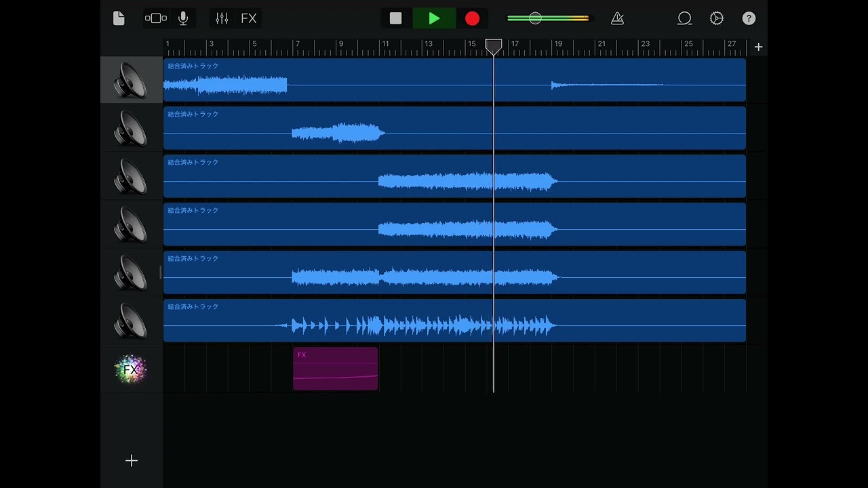Open song Settings gear
Viewport: 868px width, 488px height.
(717, 19)
